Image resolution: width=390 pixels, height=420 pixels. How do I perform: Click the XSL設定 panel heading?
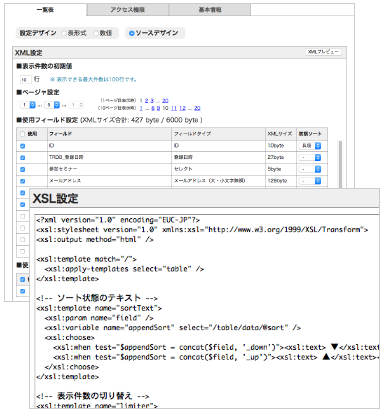click(55, 198)
